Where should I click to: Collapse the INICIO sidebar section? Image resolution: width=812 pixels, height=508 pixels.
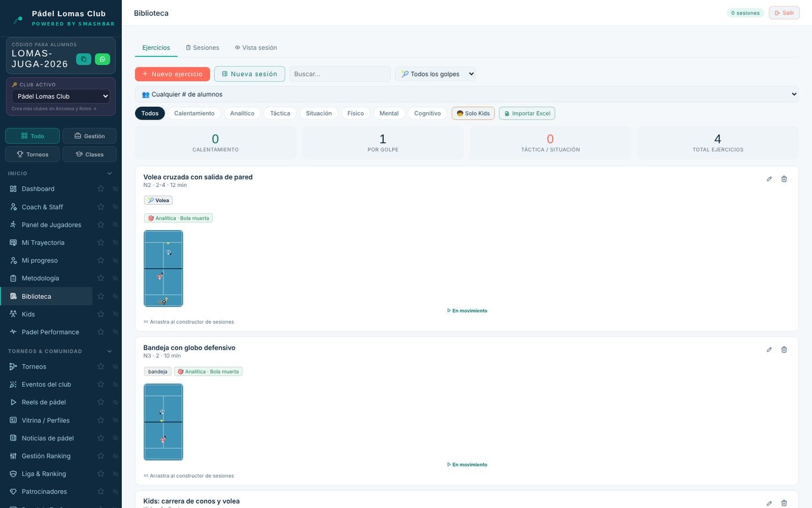tap(110, 174)
